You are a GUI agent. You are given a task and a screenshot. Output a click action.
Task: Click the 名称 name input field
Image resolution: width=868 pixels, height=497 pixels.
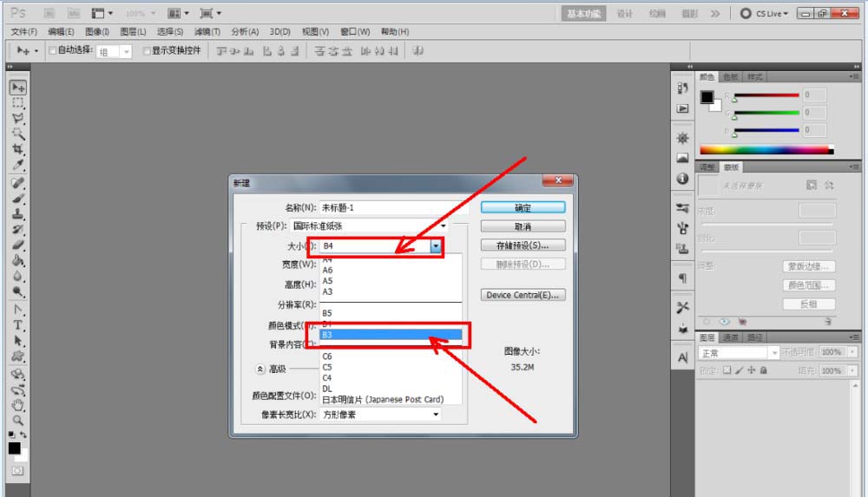pyautogui.click(x=392, y=207)
